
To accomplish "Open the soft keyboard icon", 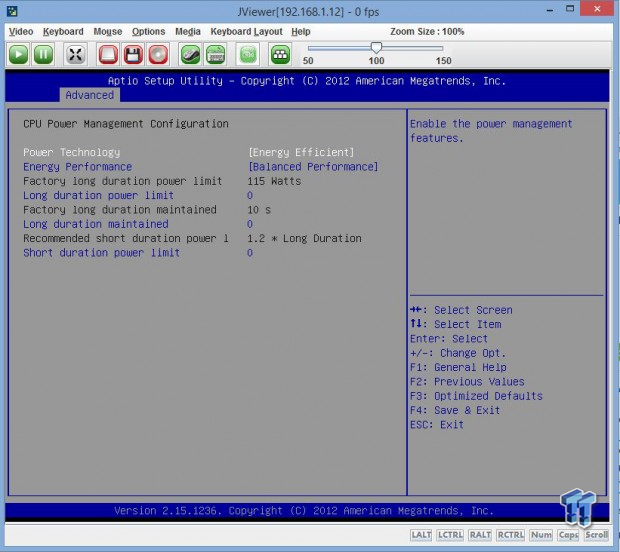I will (215, 54).
